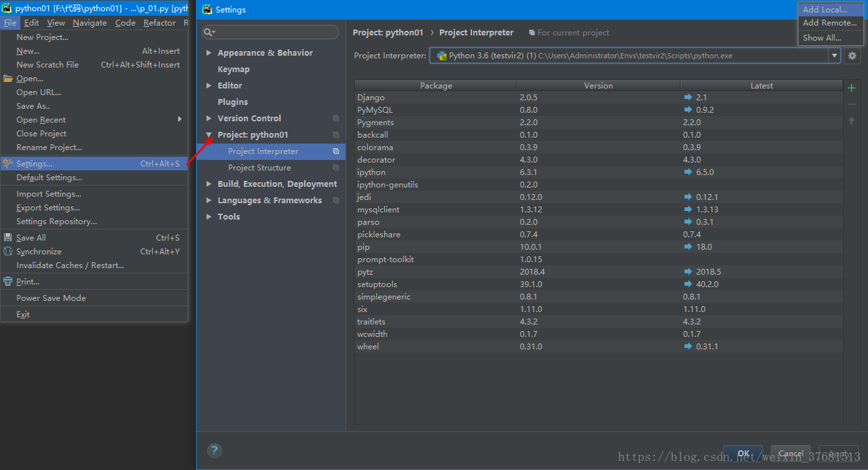Collapse the Project: python01 section

click(x=209, y=135)
